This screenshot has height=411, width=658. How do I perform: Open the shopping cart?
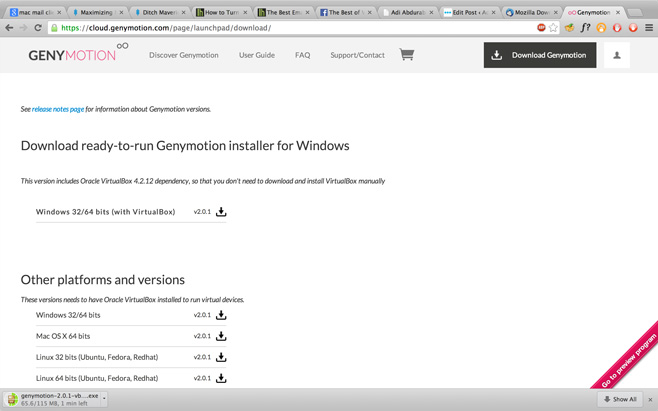pos(407,55)
